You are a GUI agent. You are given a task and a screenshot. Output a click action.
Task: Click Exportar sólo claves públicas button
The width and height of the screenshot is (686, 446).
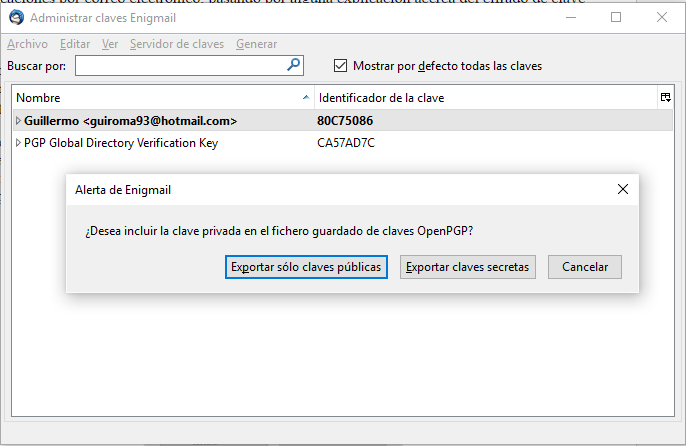coord(306,267)
